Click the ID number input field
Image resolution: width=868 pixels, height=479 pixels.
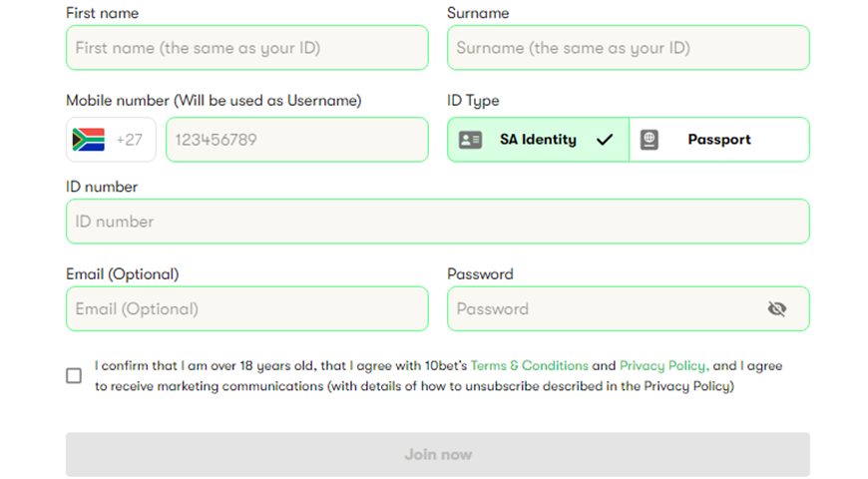pyautogui.click(x=438, y=222)
